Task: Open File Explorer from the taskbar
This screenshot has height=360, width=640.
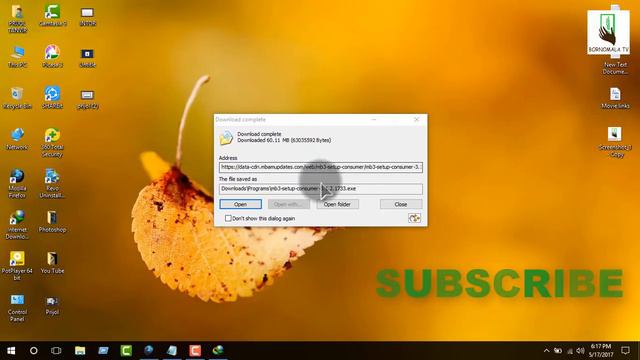Action: (80, 351)
